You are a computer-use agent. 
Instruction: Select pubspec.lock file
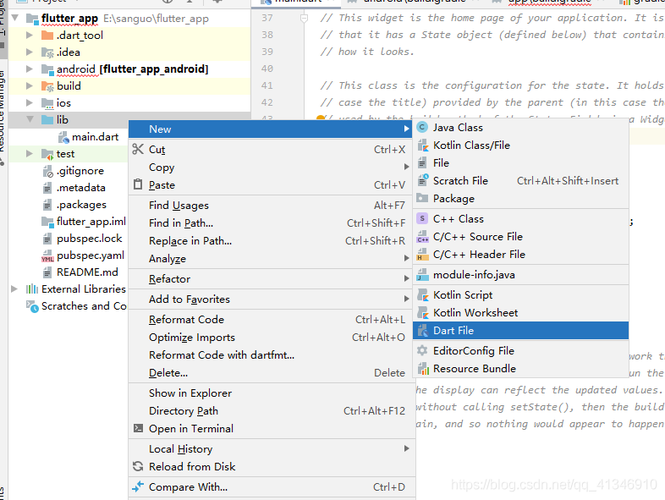89,238
